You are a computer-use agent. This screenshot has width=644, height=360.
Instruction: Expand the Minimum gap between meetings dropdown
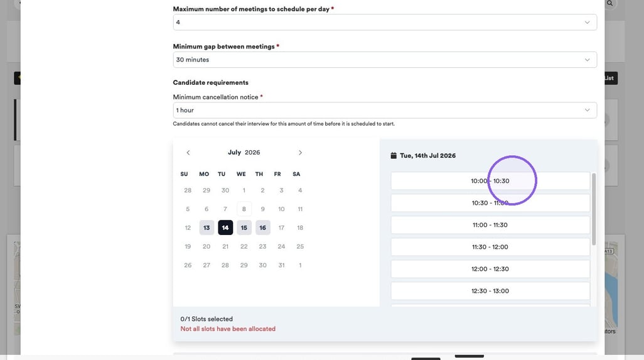[x=385, y=60]
